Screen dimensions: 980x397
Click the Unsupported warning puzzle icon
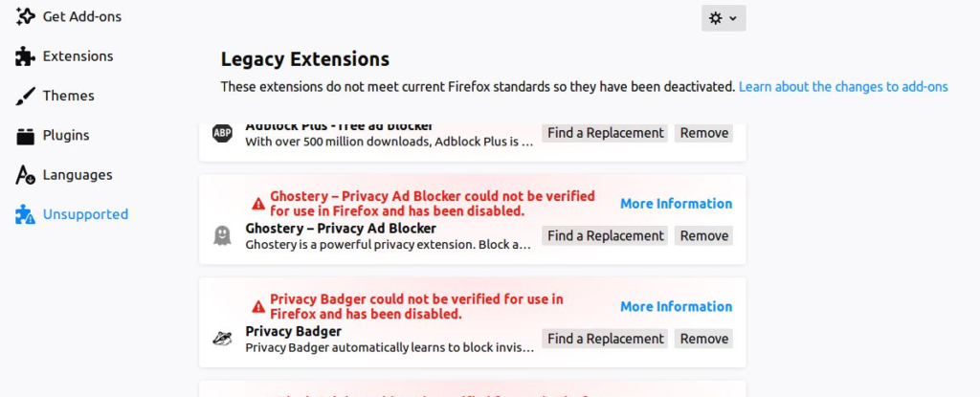tap(26, 215)
